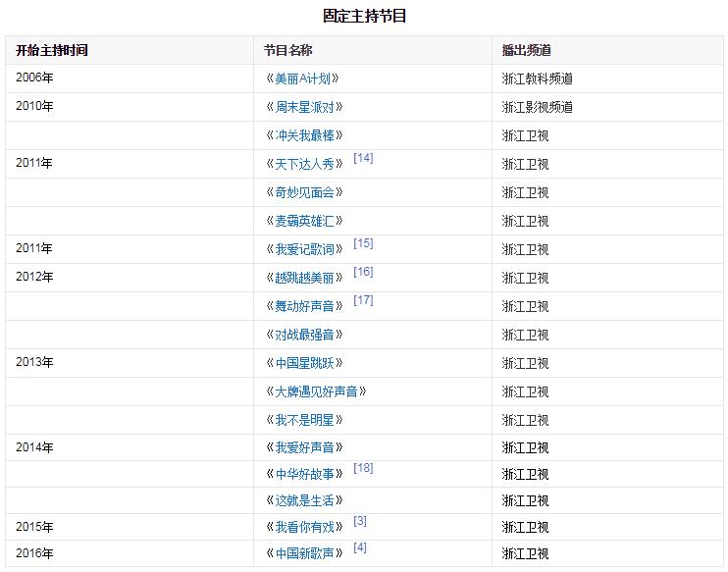This screenshot has height=572, width=728.
Task: Open the 《美丽A计划》 program link
Action: click(303, 78)
